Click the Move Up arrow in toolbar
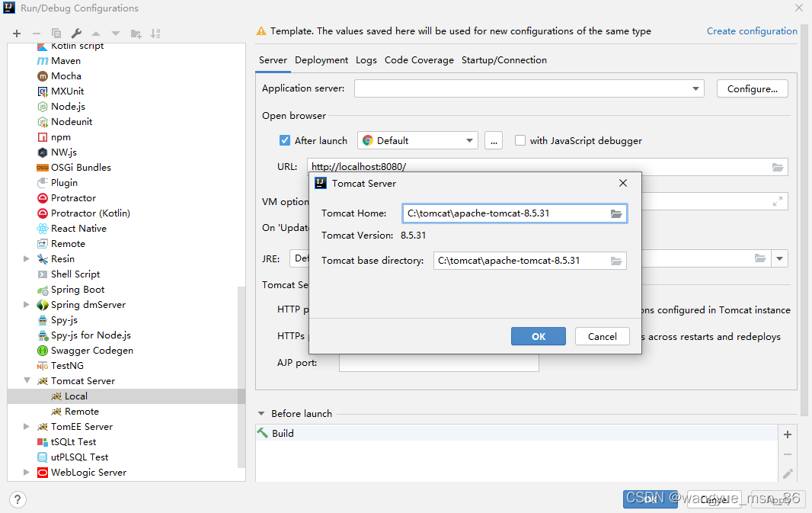Screen dimensions: 812x513 pos(96,34)
